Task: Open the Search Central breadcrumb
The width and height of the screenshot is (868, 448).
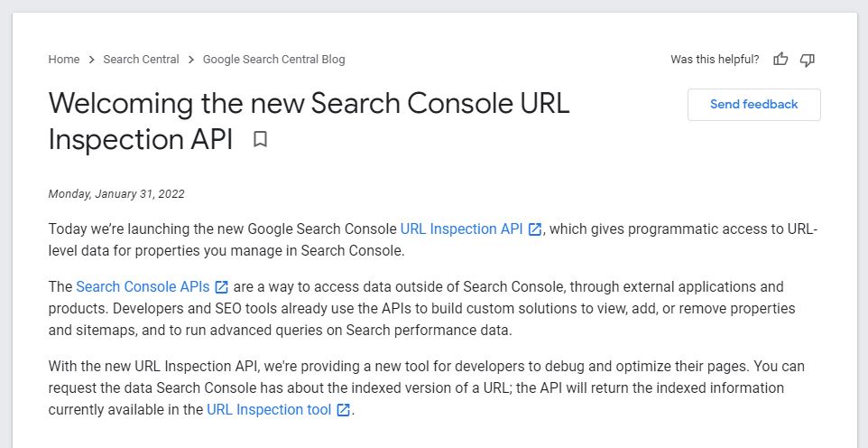Action: click(x=141, y=60)
